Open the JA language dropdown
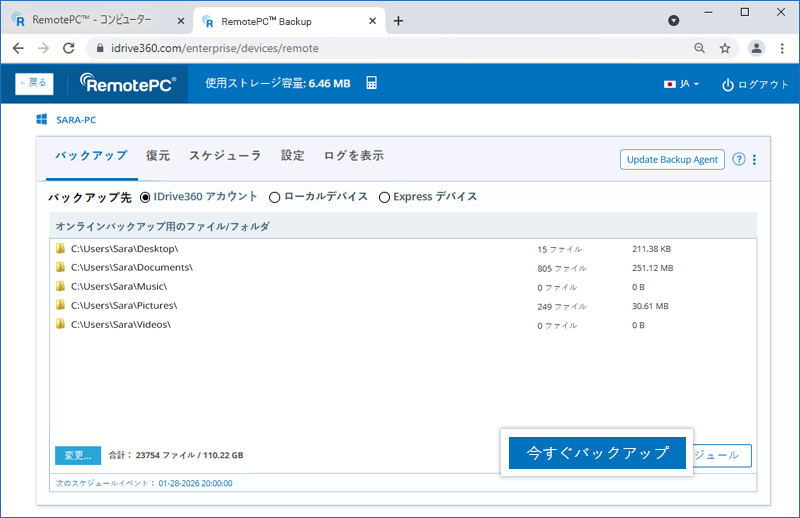The width and height of the screenshot is (800, 518). tap(682, 84)
